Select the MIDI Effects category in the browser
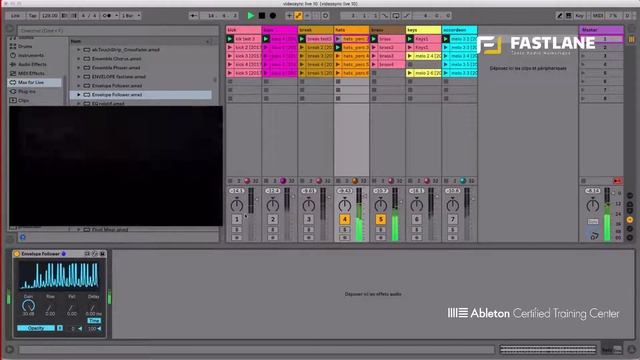 pos(31,73)
